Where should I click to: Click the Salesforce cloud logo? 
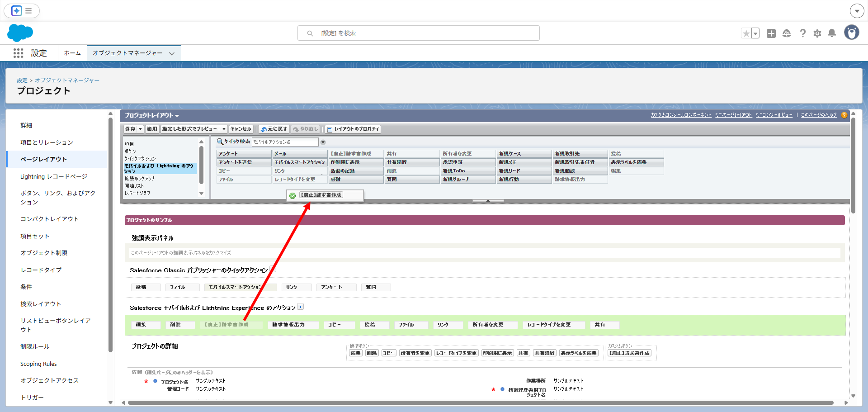click(x=20, y=33)
